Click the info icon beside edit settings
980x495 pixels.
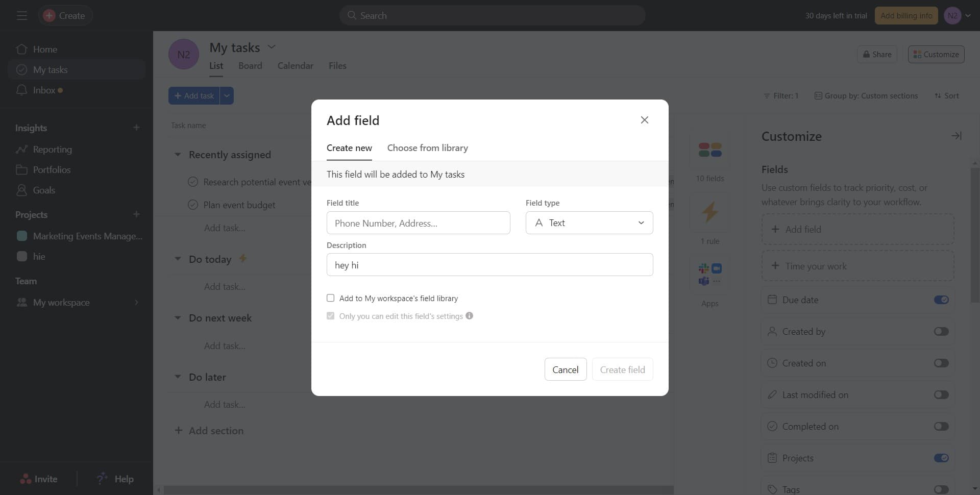[x=469, y=316]
